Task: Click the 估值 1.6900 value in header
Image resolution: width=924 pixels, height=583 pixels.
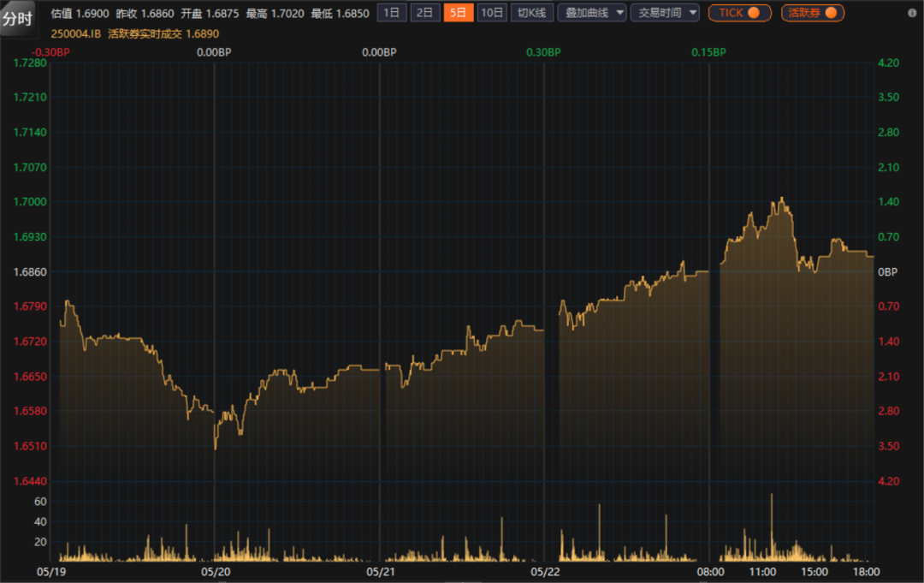Action: 80,13
